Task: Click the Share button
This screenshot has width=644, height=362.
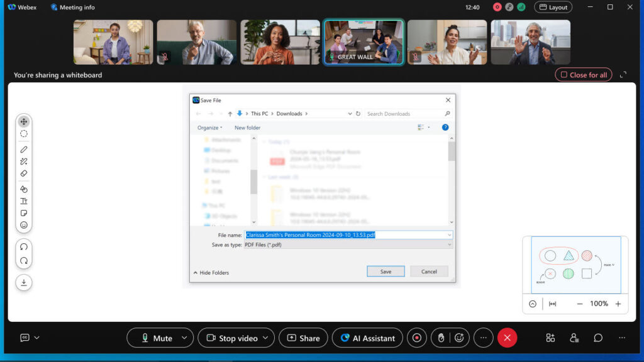Action: [304, 337]
